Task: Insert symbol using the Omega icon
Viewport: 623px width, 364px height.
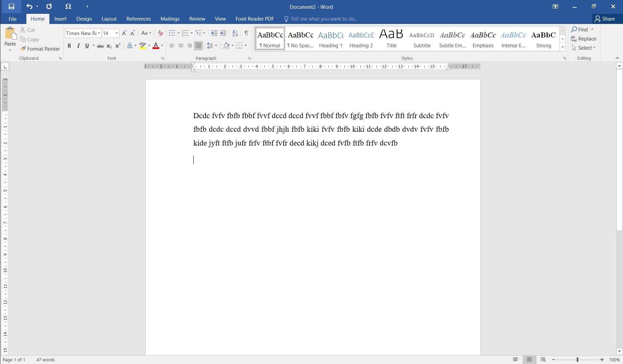Action: 68,6
